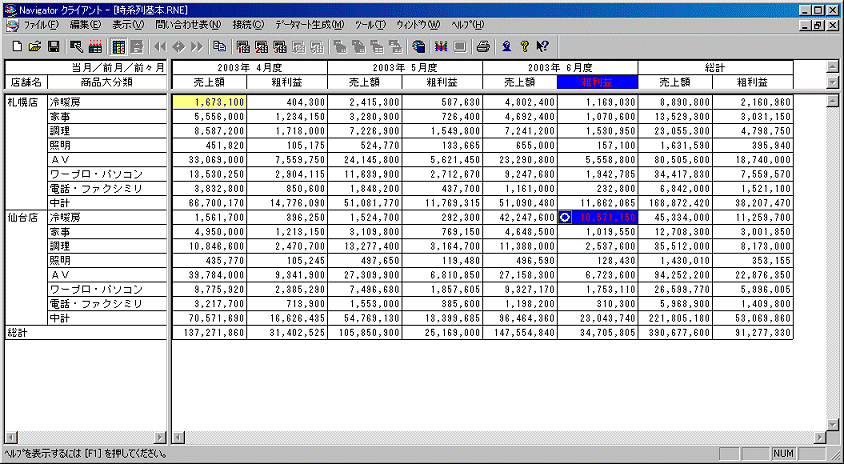Click the rewind double-left arrow icon
Screen dimensions: 844x464
[160, 47]
